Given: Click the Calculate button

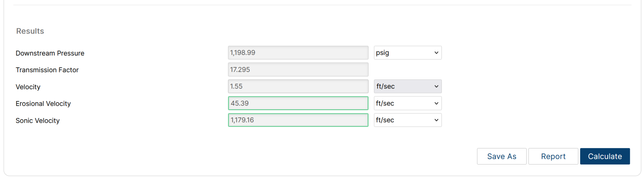Looking at the screenshot, I should (605, 156).
